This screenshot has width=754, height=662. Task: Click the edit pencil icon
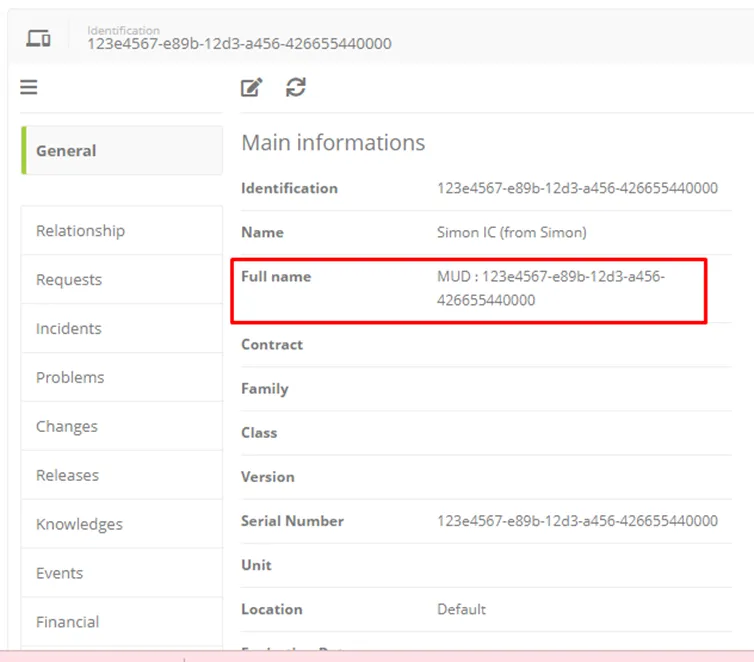pos(251,87)
